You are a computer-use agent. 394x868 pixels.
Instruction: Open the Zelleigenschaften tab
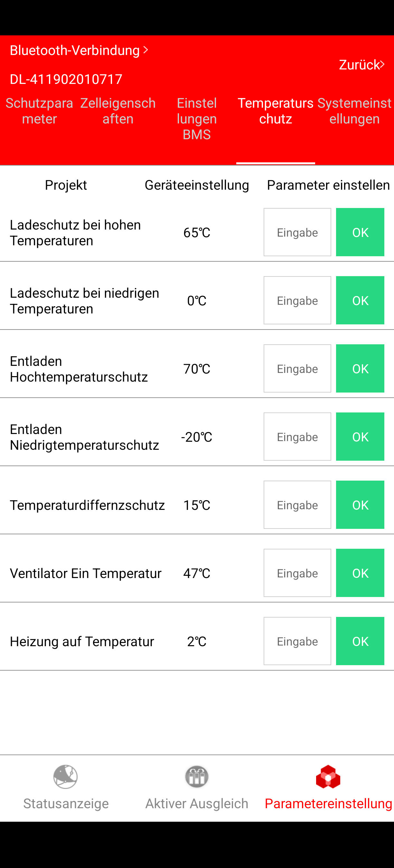click(x=118, y=111)
